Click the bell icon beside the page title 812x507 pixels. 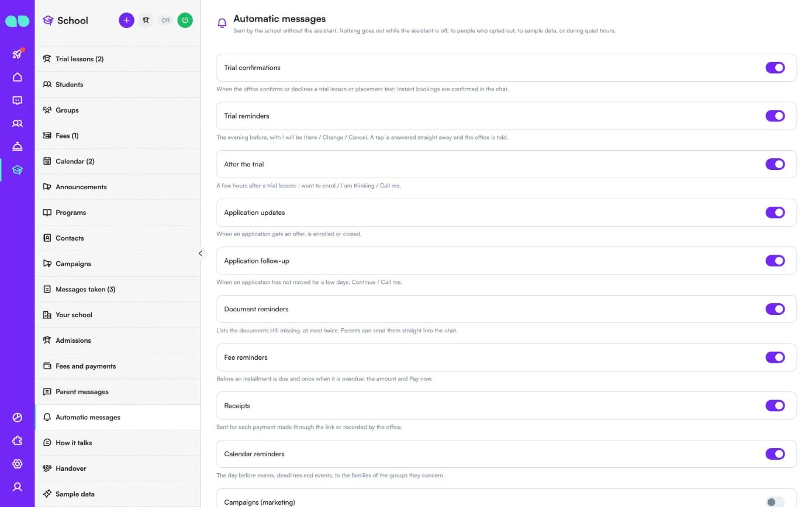click(222, 23)
